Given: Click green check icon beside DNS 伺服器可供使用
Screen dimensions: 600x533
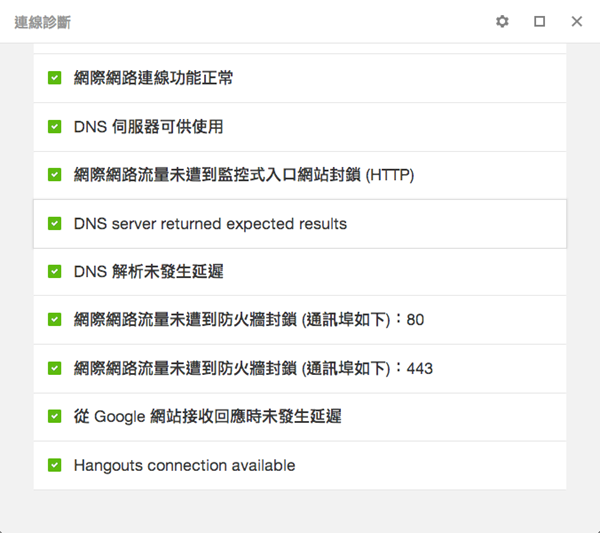Looking at the screenshot, I should coord(55,127).
